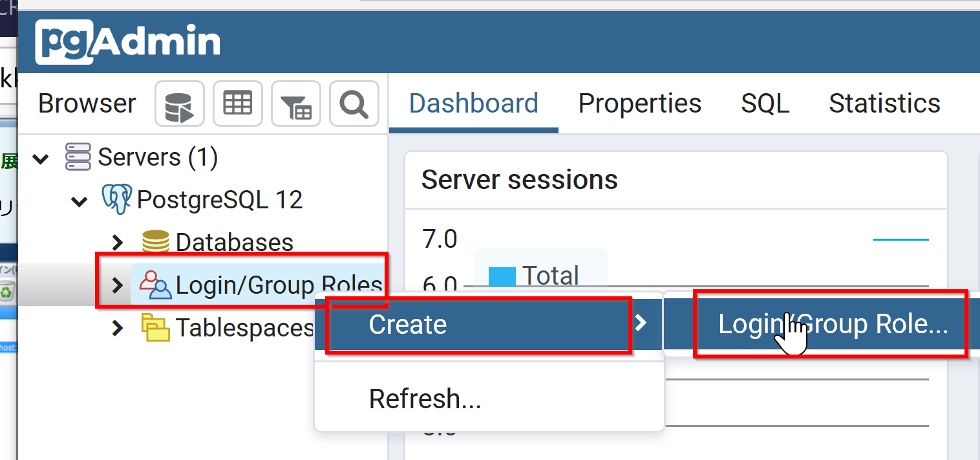Click the Login/Group Roles users icon
The height and width of the screenshot is (460, 980).
(x=155, y=285)
